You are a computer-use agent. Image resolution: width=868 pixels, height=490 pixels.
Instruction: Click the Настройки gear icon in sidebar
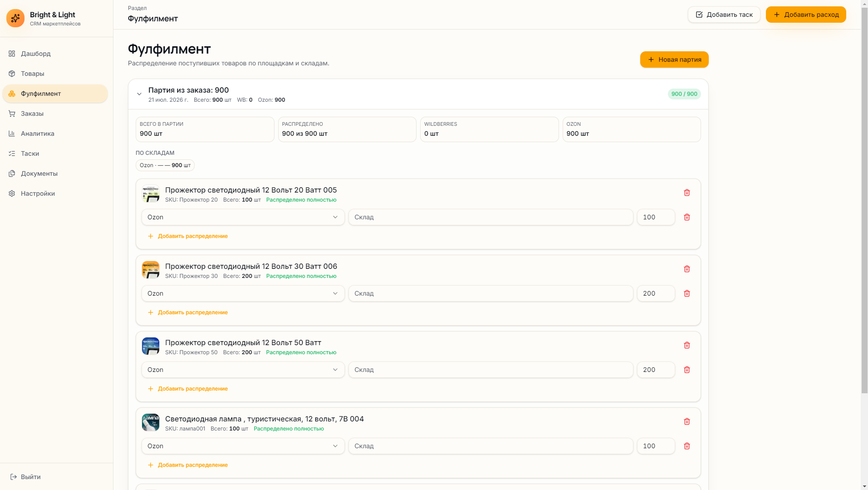[12, 193]
